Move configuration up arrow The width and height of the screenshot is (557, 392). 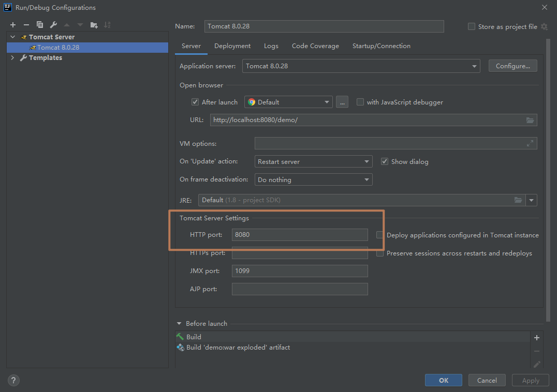(x=67, y=25)
